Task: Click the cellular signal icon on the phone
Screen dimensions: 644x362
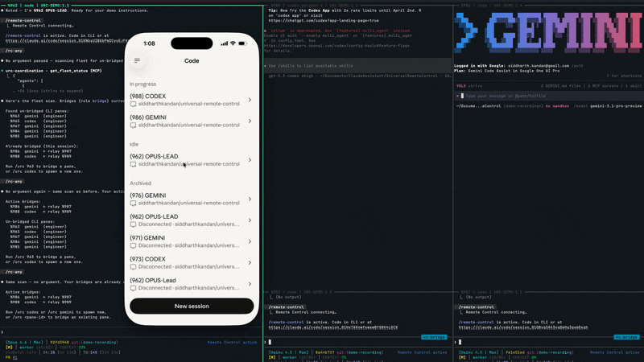Action: [225, 43]
